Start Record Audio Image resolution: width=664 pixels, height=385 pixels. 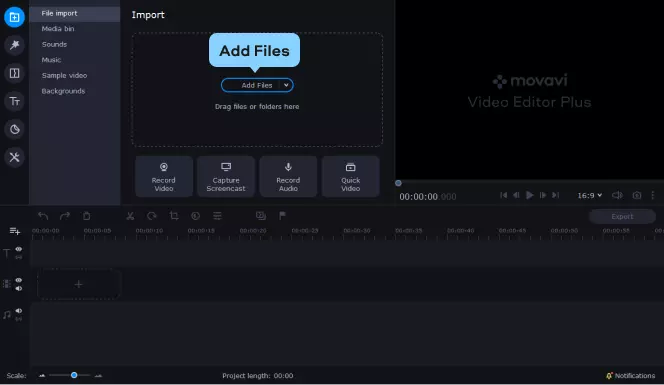[288, 176]
